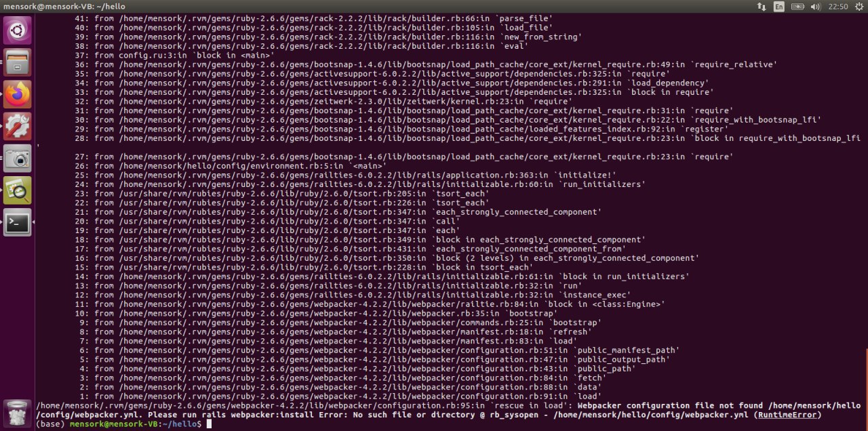Screen dimensions: 868x431
Task: Open the En keyboard layout indicator
Action: point(779,6)
